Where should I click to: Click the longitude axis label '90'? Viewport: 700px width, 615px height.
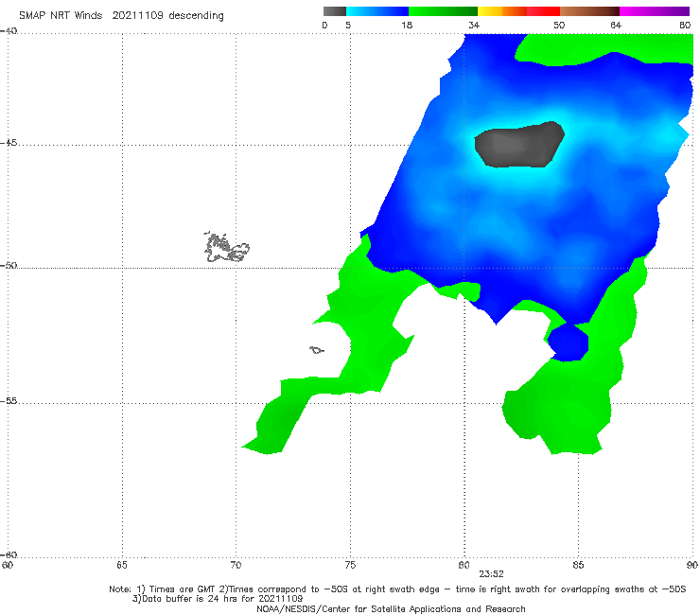pos(692,566)
